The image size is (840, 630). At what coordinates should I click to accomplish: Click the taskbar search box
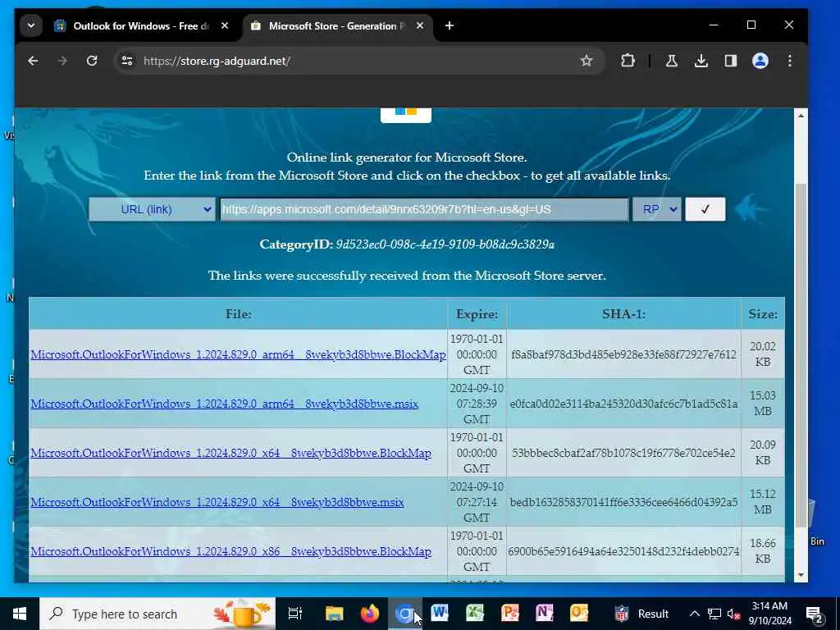[157, 614]
